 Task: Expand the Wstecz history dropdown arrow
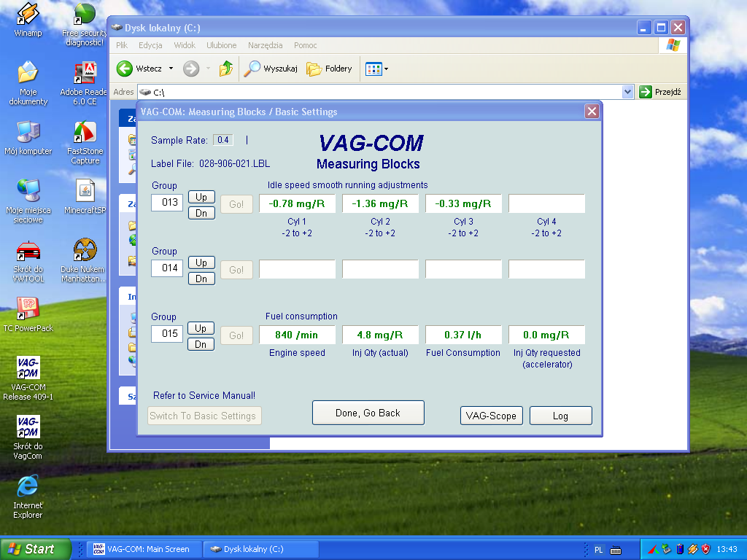[171, 69]
